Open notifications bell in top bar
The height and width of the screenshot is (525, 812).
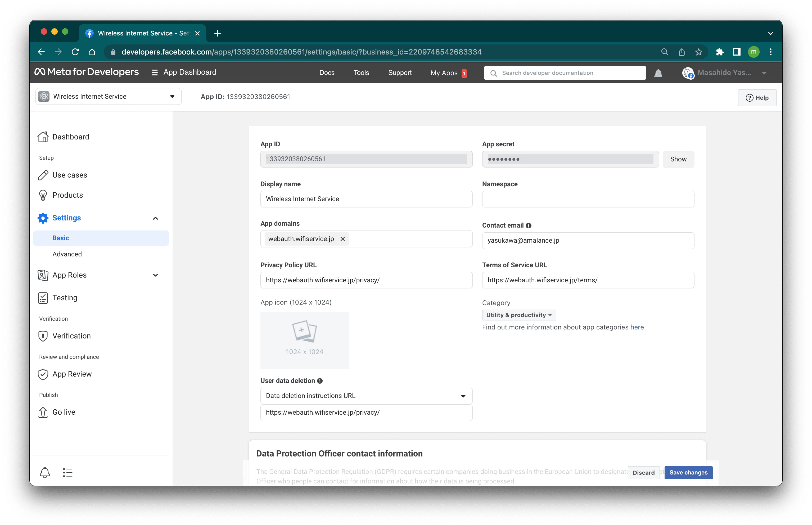658,73
